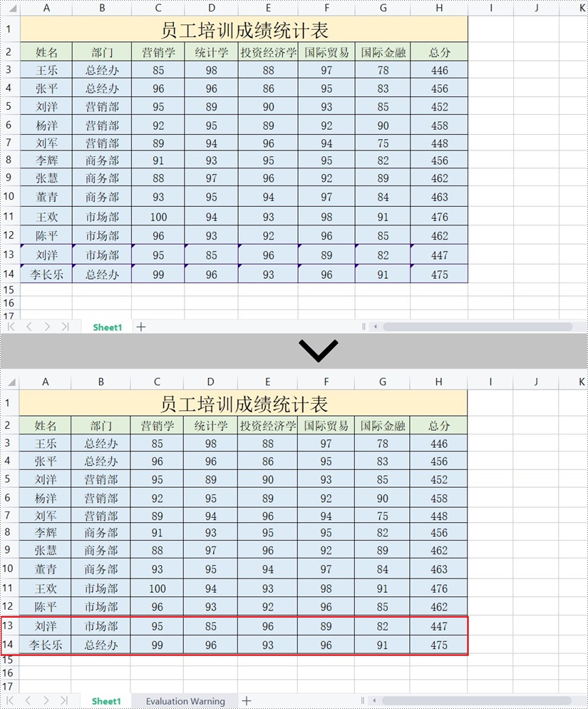Click header 总分 in upper spreadsheet
This screenshot has height=709, width=588.
439,52
